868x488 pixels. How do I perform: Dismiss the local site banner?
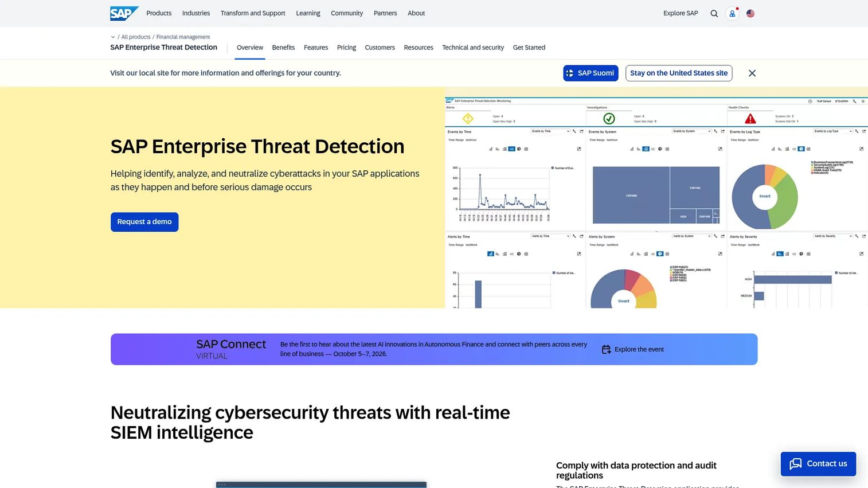(x=752, y=73)
